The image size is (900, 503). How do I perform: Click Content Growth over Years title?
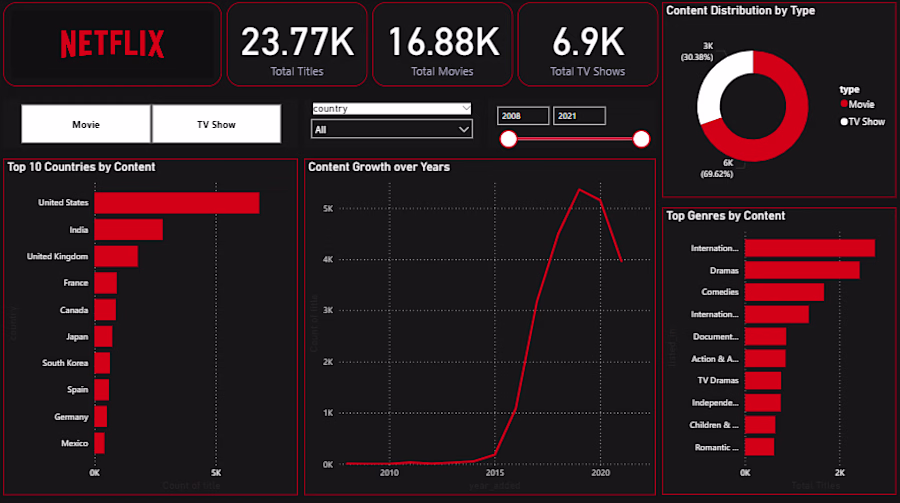(x=379, y=167)
